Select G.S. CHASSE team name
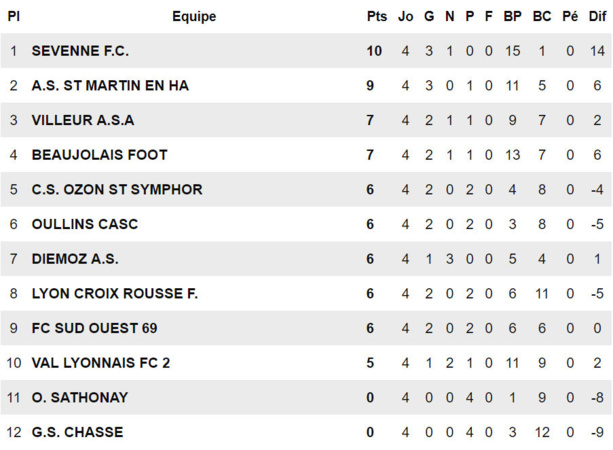This screenshot has width=613, height=450. pos(78,432)
